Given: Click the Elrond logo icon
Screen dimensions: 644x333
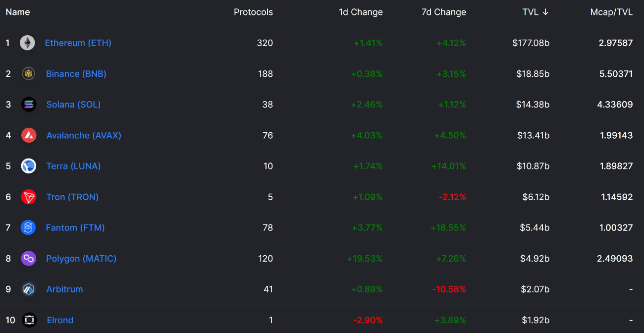Looking at the screenshot, I should point(29,320).
